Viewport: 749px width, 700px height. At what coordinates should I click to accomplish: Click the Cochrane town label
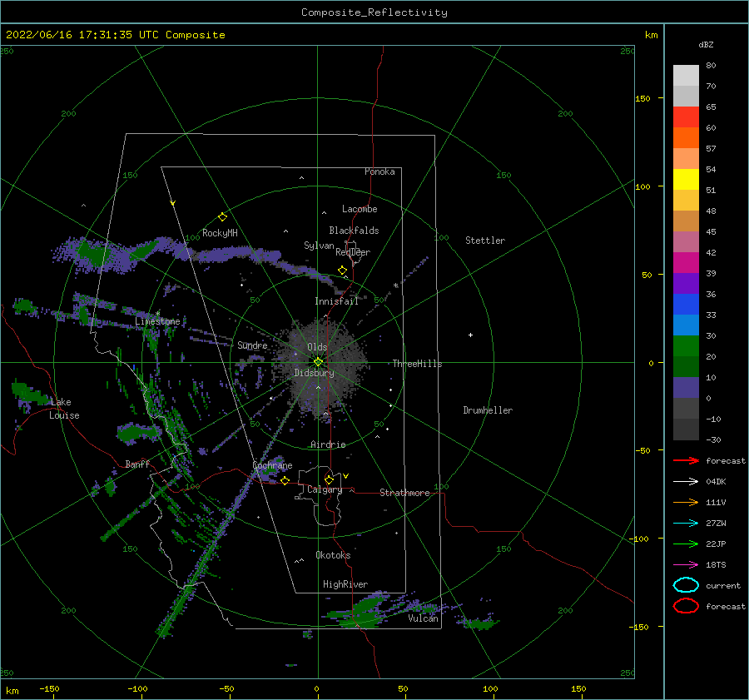272,465
